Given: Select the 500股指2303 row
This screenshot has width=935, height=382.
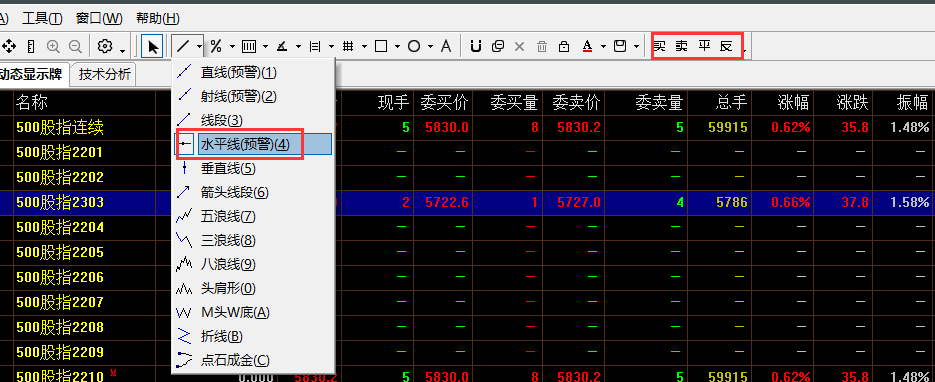Looking at the screenshot, I should [468, 202].
